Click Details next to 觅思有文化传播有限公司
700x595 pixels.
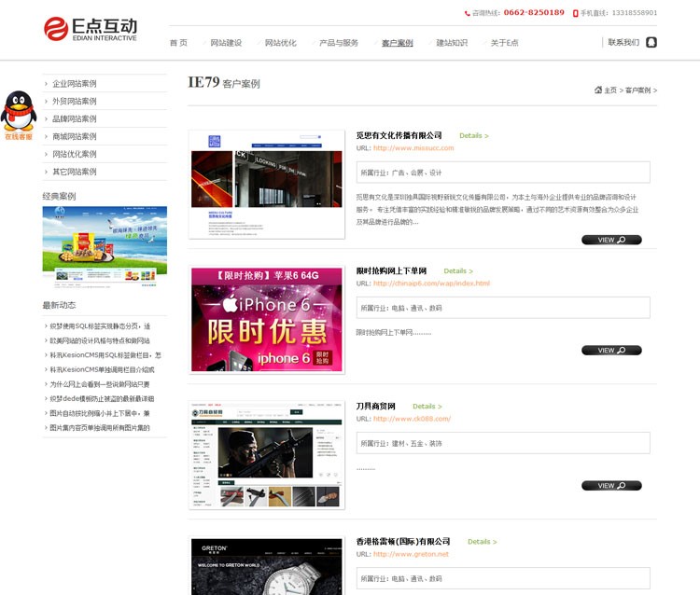coord(473,135)
